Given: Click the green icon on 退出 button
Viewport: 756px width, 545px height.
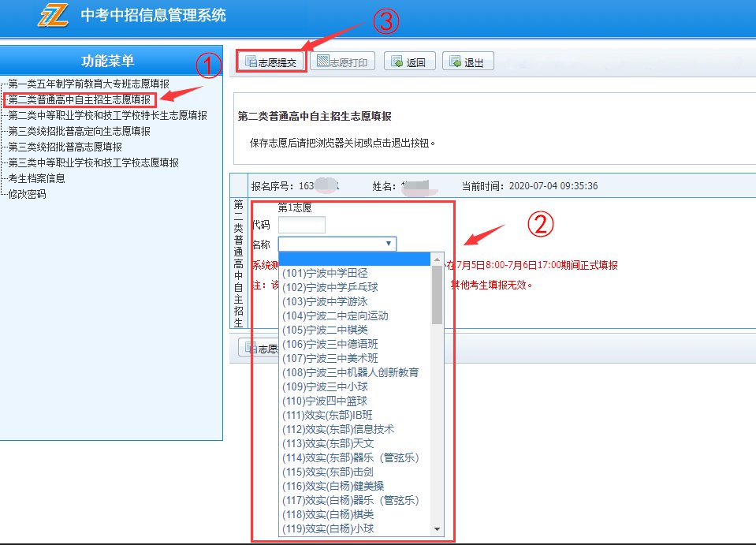Looking at the screenshot, I should pyautogui.click(x=455, y=62).
